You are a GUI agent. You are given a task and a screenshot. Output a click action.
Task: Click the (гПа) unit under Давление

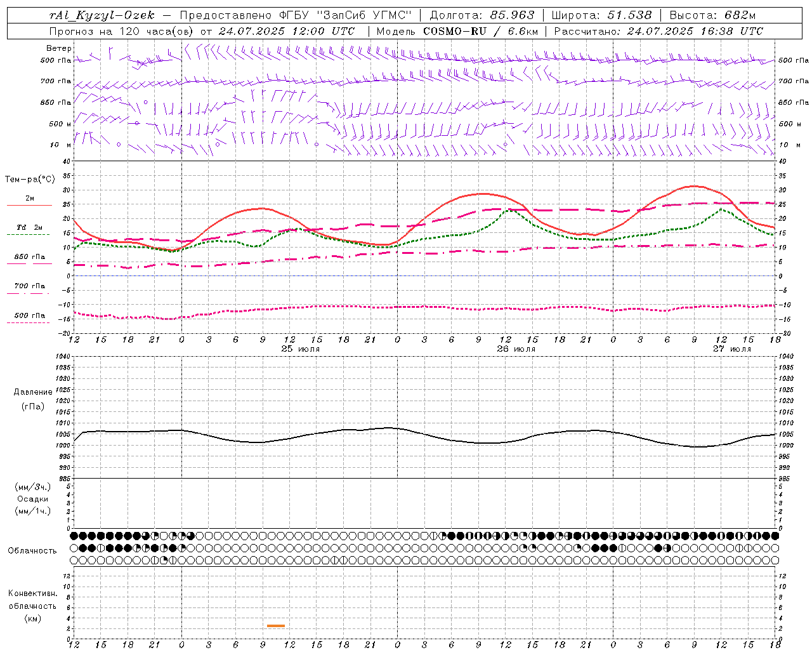(x=32, y=406)
